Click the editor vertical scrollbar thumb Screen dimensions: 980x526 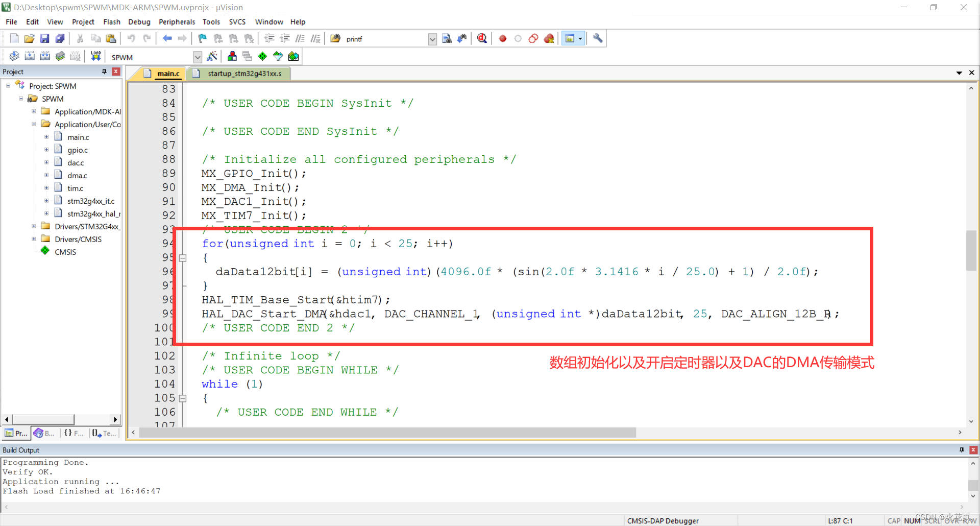point(971,250)
